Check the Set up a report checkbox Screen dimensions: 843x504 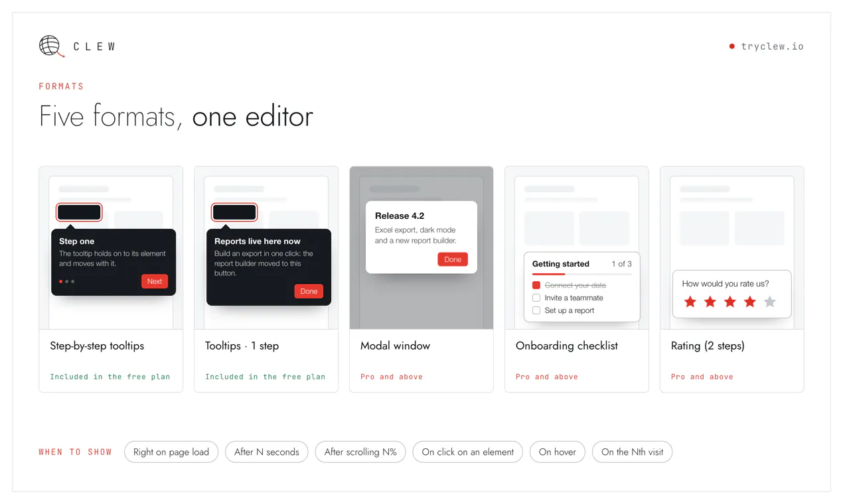coord(536,310)
